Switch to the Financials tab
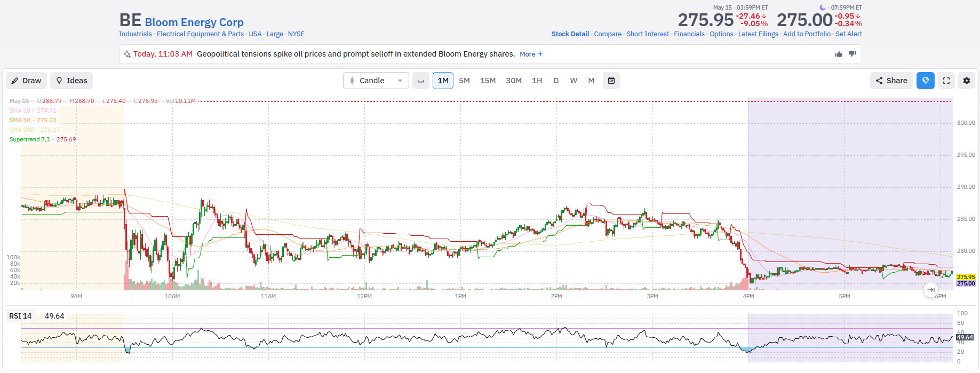The height and width of the screenshot is (373, 980). pyautogui.click(x=689, y=34)
